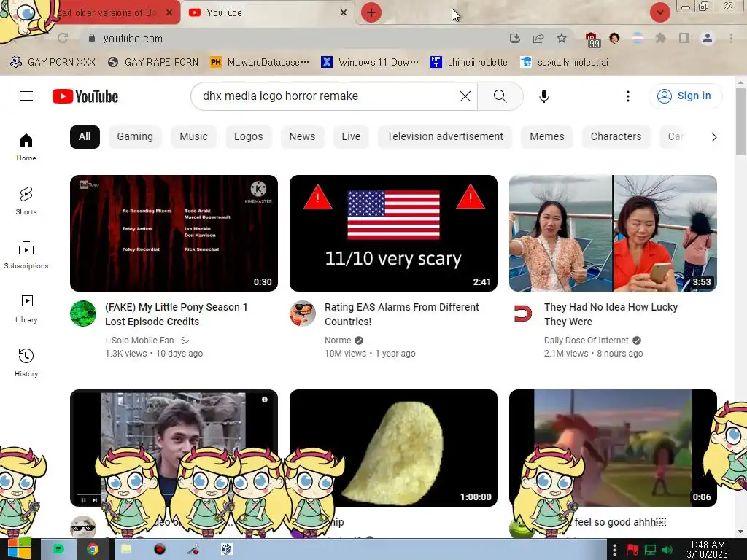Click the Sign in button
The height and width of the screenshot is (560, 747).
click(685, 96)
